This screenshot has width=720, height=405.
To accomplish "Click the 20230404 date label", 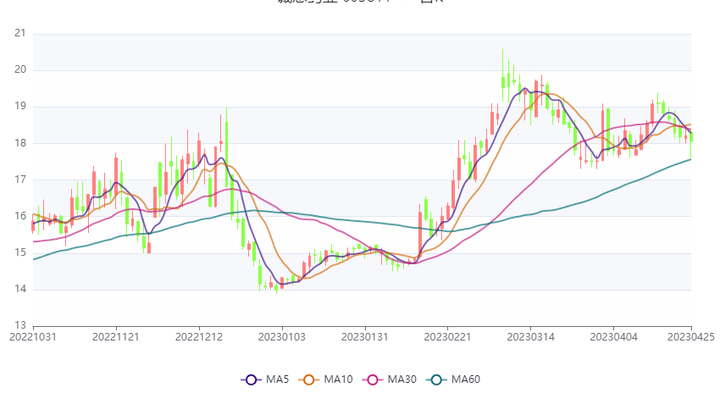I will point(614,338).
